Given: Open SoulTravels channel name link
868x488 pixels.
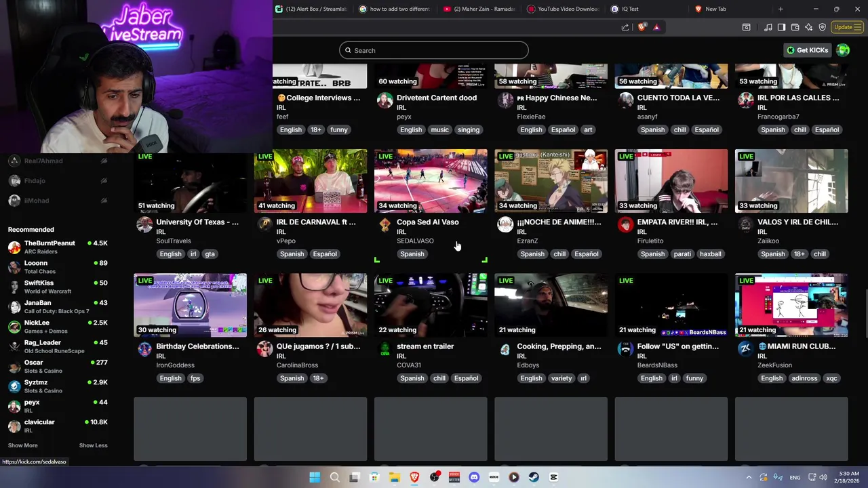Looking at the screenshot, I should 174,241.
